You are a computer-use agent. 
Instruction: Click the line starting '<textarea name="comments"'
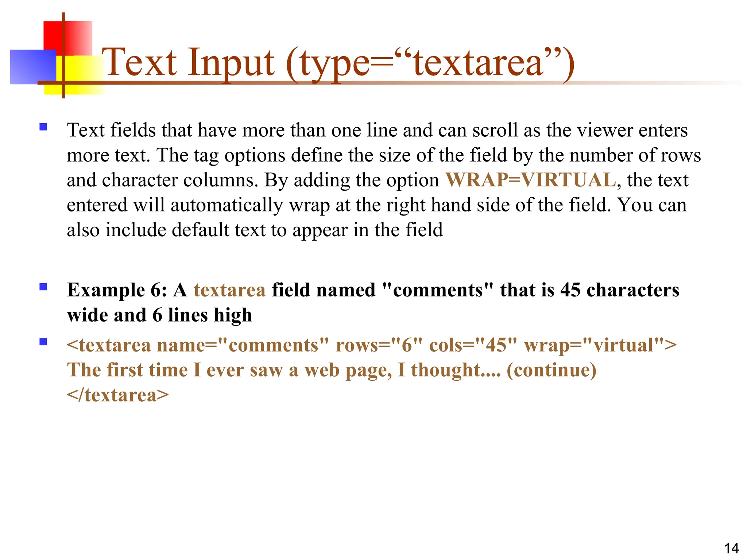(372, 345)
